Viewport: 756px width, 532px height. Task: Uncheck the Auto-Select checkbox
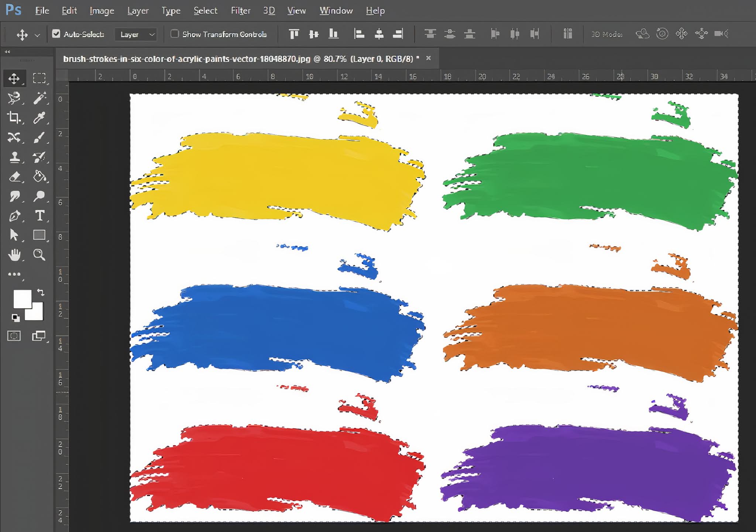click(x=56, y=34)
